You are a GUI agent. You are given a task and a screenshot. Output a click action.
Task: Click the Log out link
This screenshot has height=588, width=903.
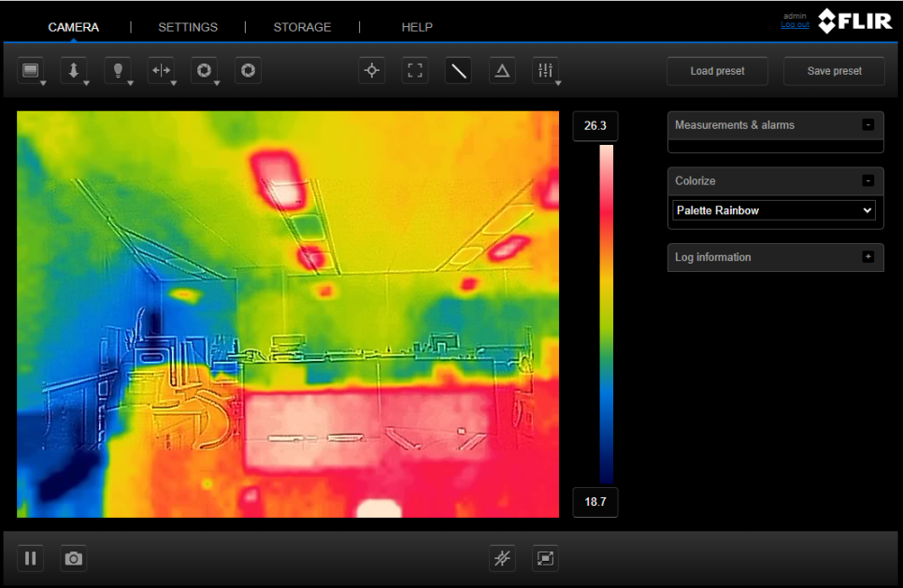tap(795, 25)
